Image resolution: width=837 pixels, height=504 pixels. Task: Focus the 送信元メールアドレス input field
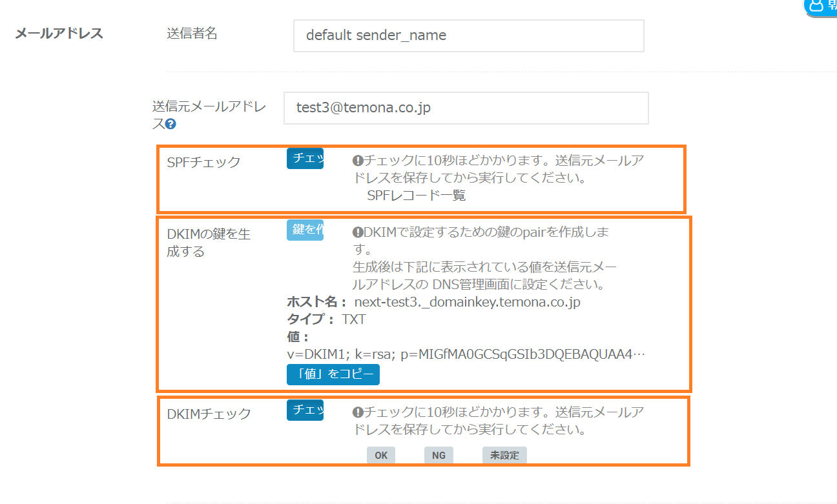[466, 108]
